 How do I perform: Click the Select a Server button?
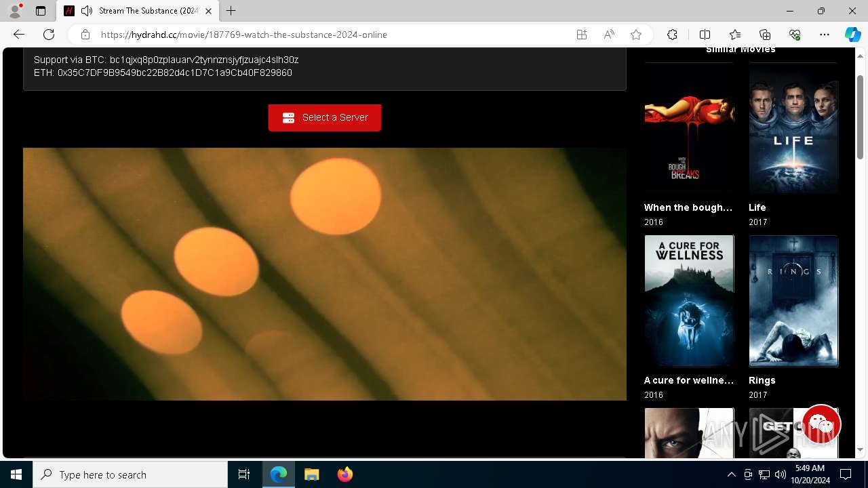[x=325, y=117]
